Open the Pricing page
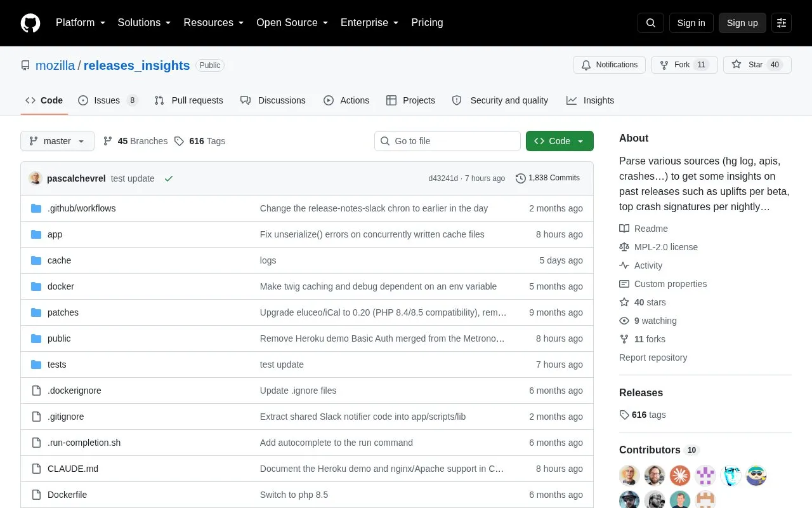This screenshot has width=812, height=508. click(x=427, y=23)
